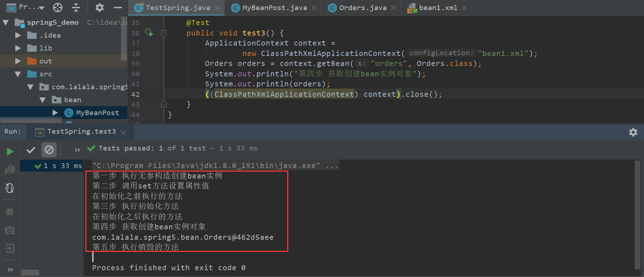Image resolution: width=644 pixels, height=277 pixels.
Task: Collapse the com.lalala.spring5 package
Action: [30, 87]
